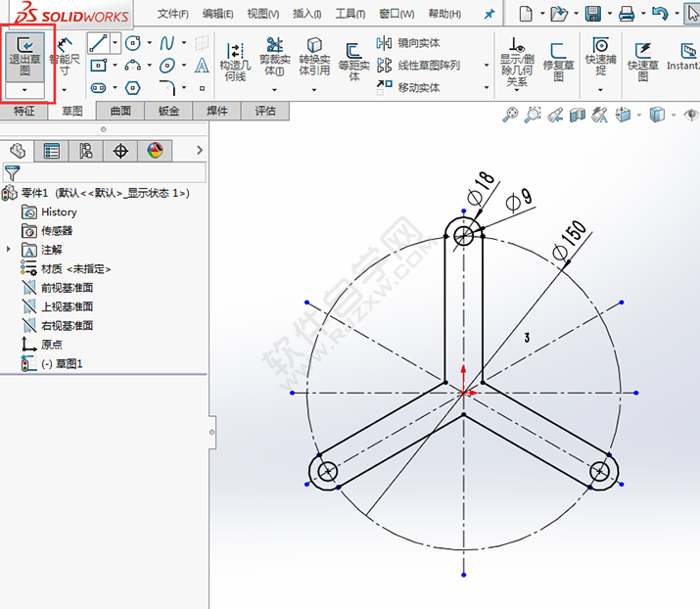This screenshot has width=700, height=609.
Task: Click Linear Sketch Pattern (线性草图阵列)
Action: click(x=418, y=66)
